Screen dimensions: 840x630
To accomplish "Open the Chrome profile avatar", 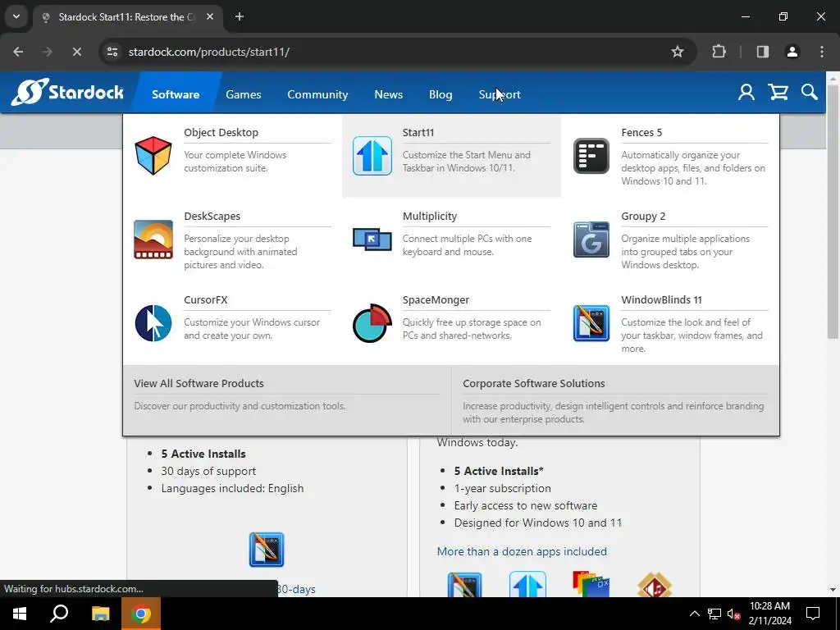I will (792, 52).
